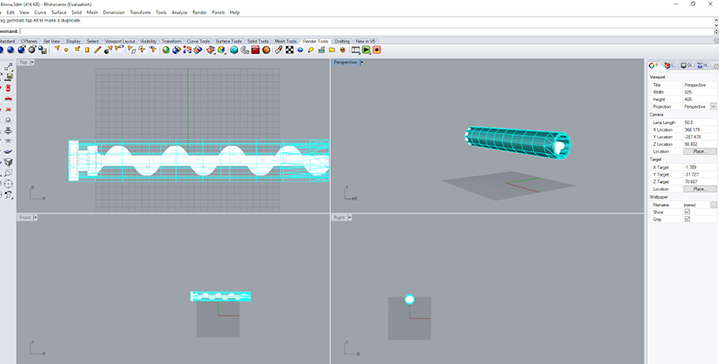Open the Curve menu

40,12
